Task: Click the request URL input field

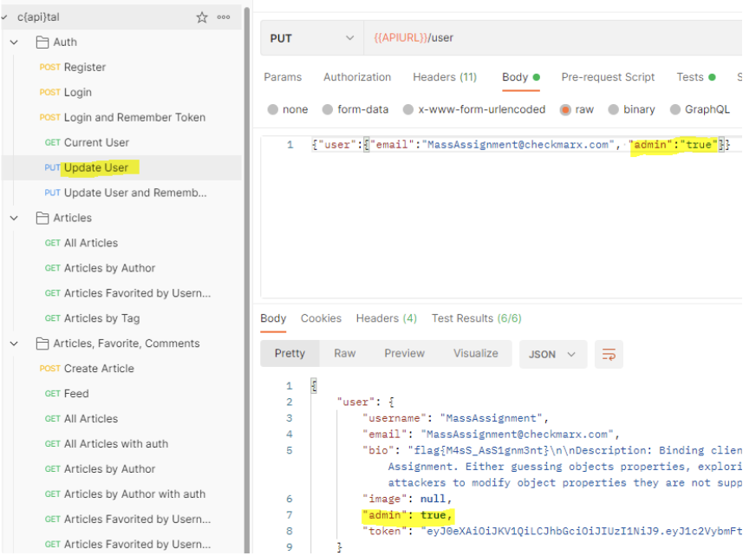Action: 555,38
